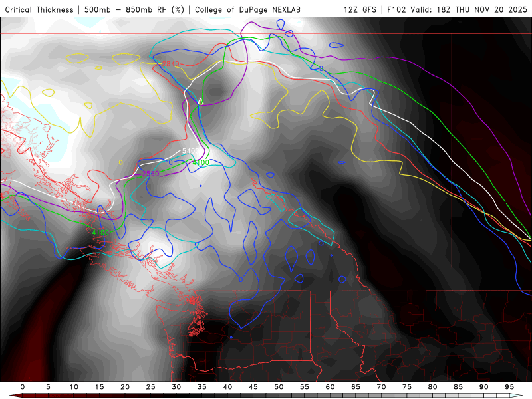
Task: Click the colorbar '40' tick label
Action: click(227, 387)
